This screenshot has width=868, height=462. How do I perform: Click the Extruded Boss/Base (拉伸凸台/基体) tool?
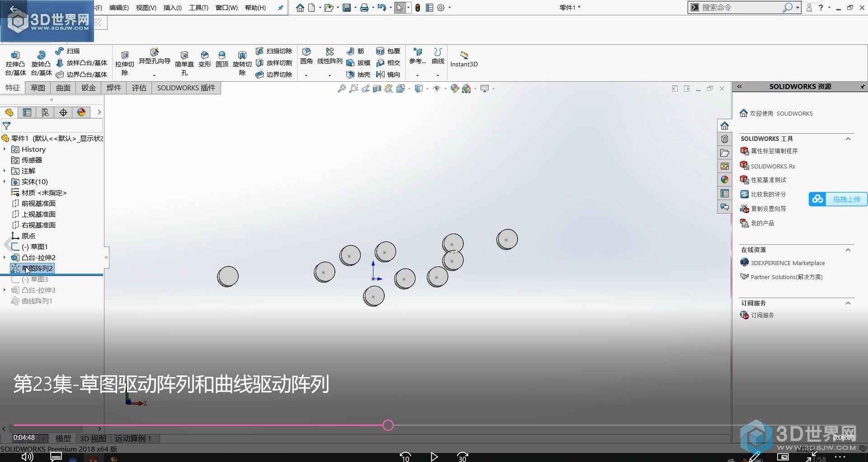click(15, 63)
